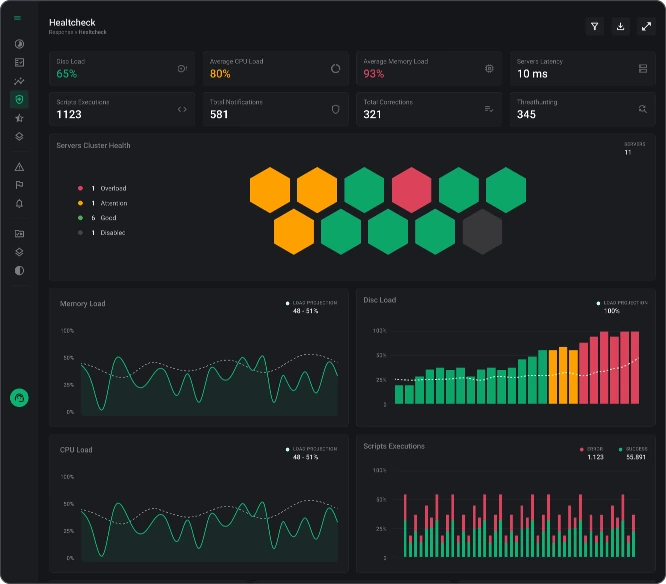Click the Error 1.123 legend in Scripts Executions
The height and width of the screenshot is (584, 666).
click(x=592, y=453)
